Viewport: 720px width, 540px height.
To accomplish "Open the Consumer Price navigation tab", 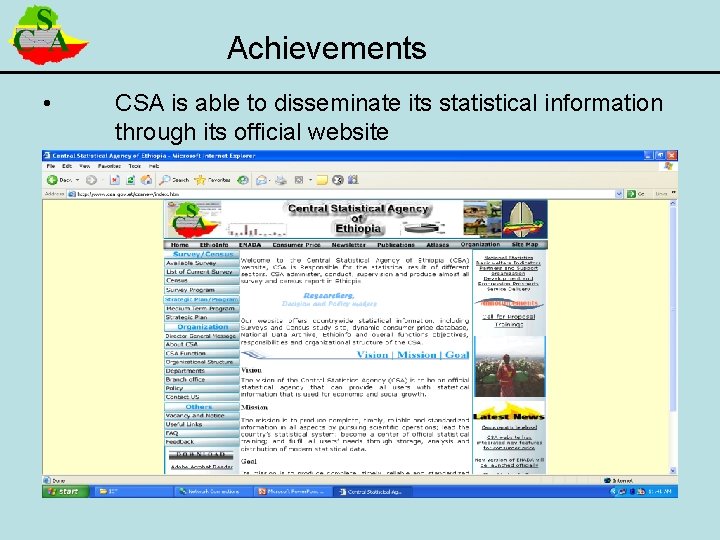I will pyautogui.click(x=296, y=245).
